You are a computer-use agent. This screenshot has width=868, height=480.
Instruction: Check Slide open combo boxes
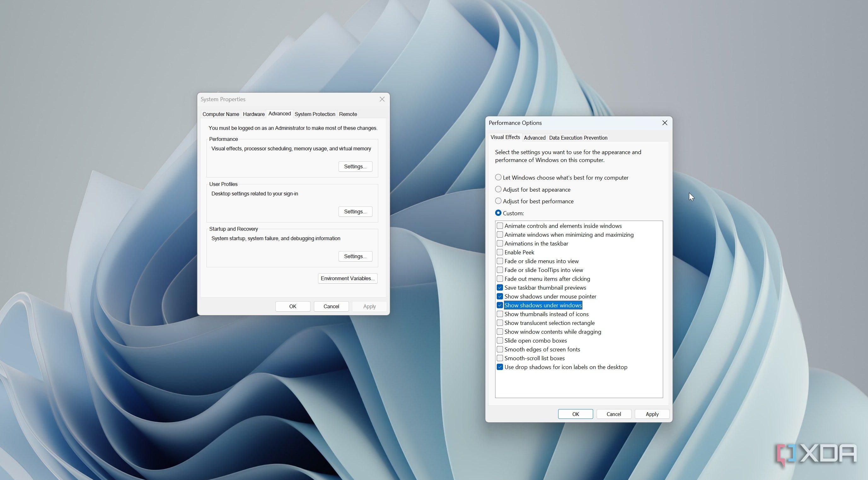click(500, 341)
